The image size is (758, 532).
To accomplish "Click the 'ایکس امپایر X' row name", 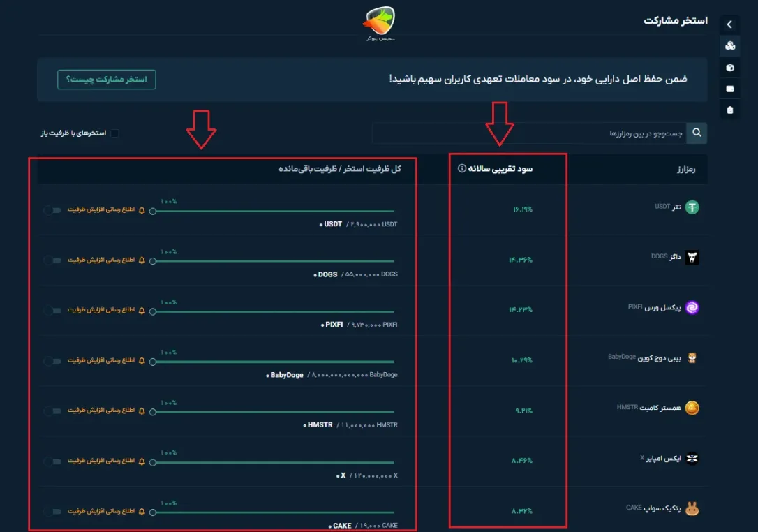I will click(x=660, y=458).
